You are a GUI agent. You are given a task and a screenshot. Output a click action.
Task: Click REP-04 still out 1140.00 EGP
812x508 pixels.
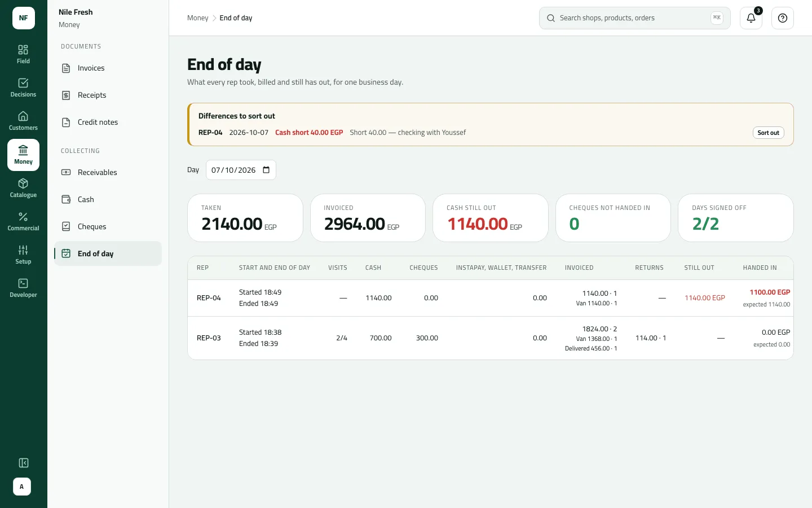point(705,298)
